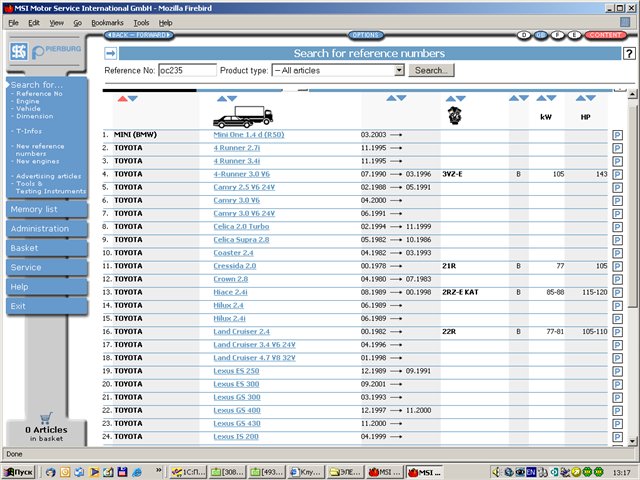The height and width of the screenshot is (480, 640).
Task: Open P icon for Lexus IS 200 row
Action: 617,437
